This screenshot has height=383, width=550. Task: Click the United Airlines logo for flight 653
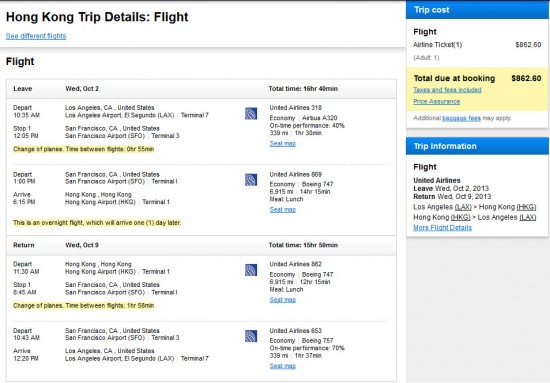click(251, 336)
